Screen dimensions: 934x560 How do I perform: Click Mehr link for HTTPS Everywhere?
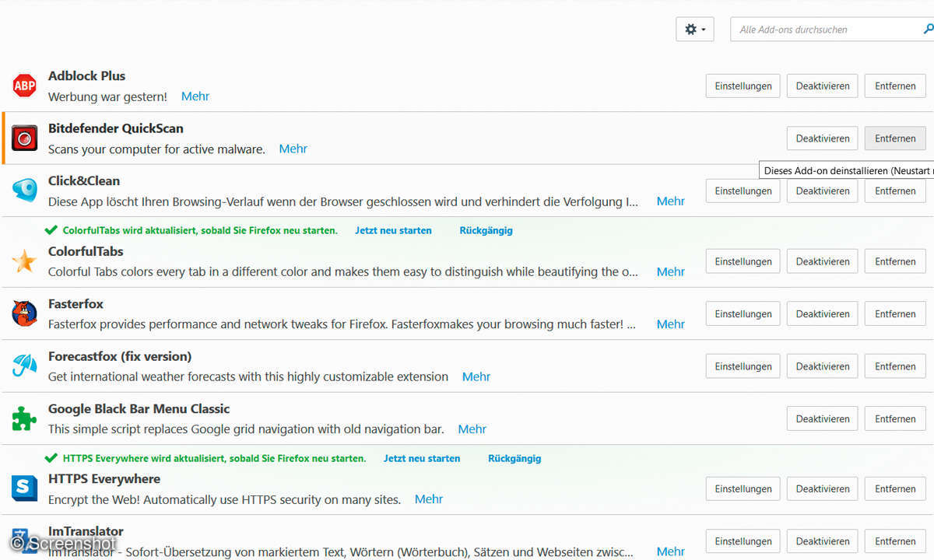pyautogui.click(x=429, y=499)
